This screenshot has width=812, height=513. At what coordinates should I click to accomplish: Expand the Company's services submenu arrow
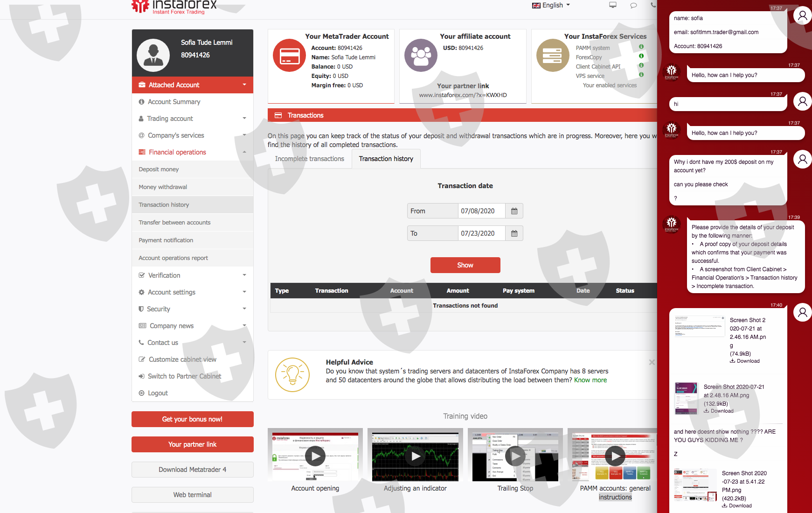[244, 135]
